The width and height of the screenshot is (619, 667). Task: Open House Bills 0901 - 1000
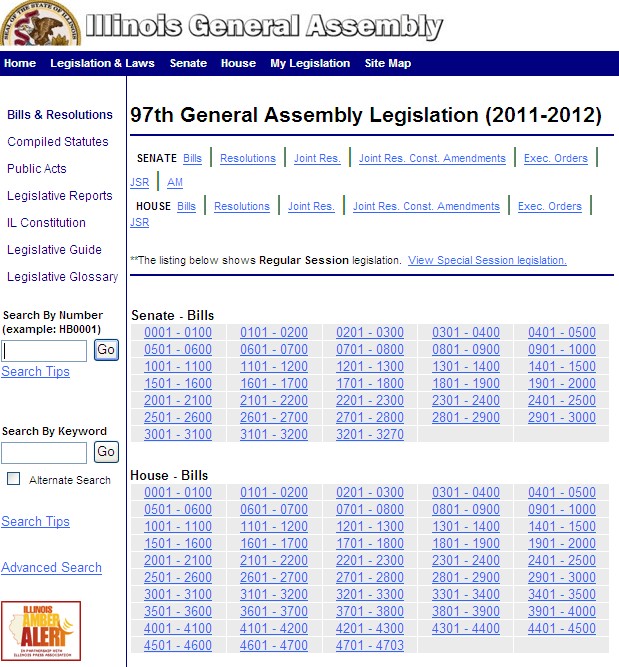(562, 510)
